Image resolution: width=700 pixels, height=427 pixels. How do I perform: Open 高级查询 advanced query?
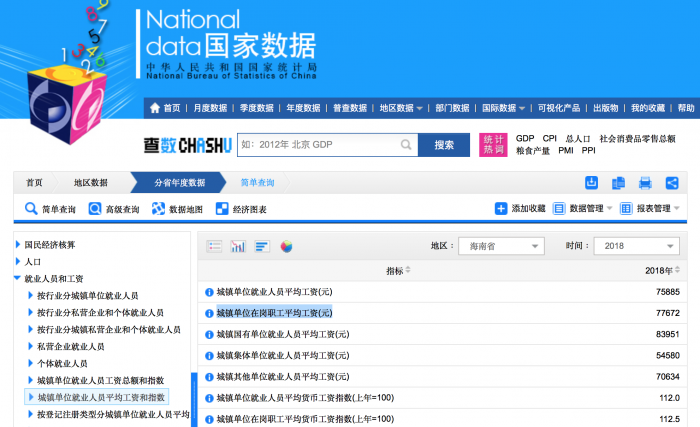point(115,209)
